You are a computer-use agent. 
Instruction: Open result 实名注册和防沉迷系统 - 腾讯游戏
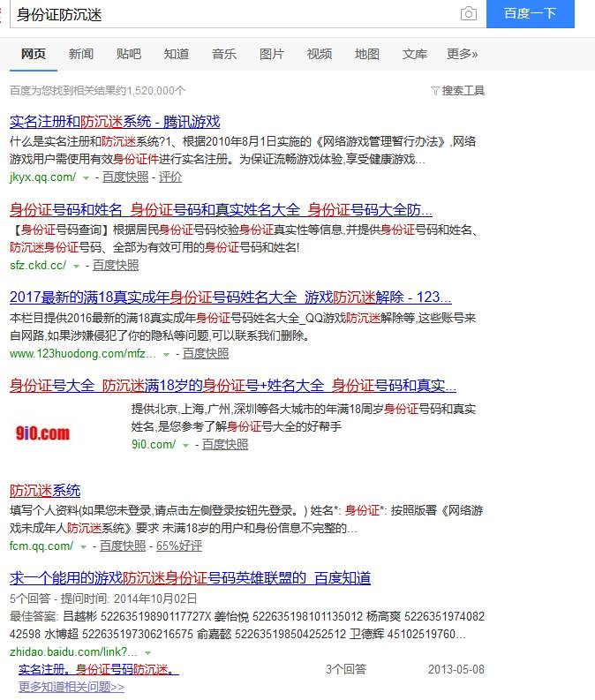pos(115,122)
